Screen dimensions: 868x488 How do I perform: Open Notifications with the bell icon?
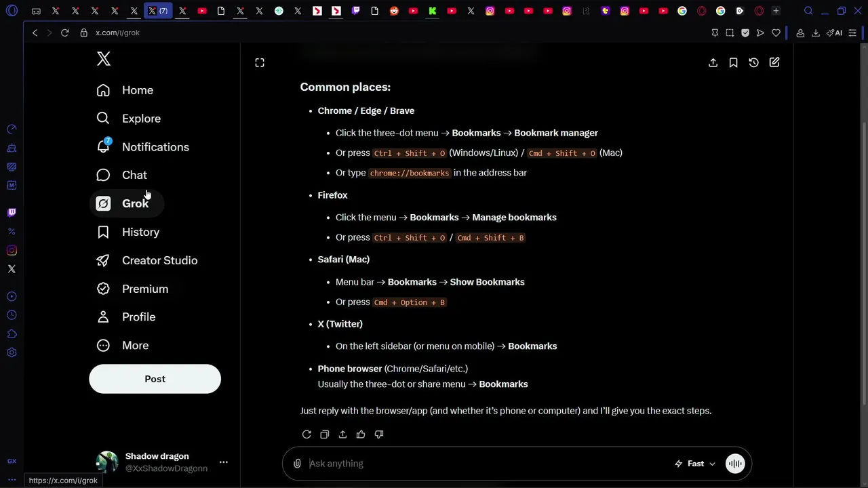click(143, 147)
